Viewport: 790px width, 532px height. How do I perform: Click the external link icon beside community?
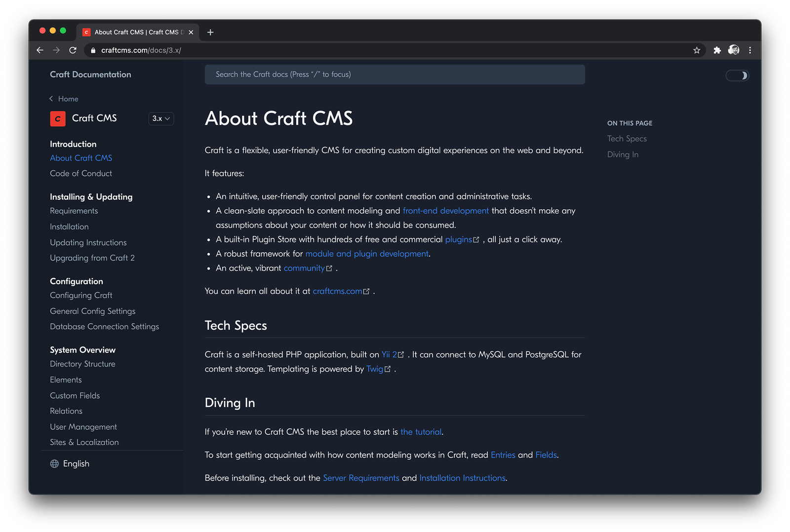tap(329, 268)
